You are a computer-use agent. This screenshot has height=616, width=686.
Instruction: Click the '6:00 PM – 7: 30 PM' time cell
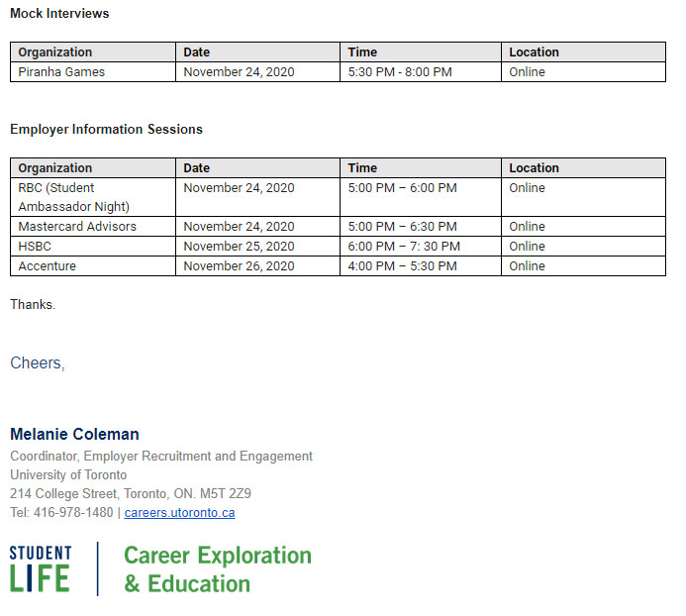click(x=421, y=246)
